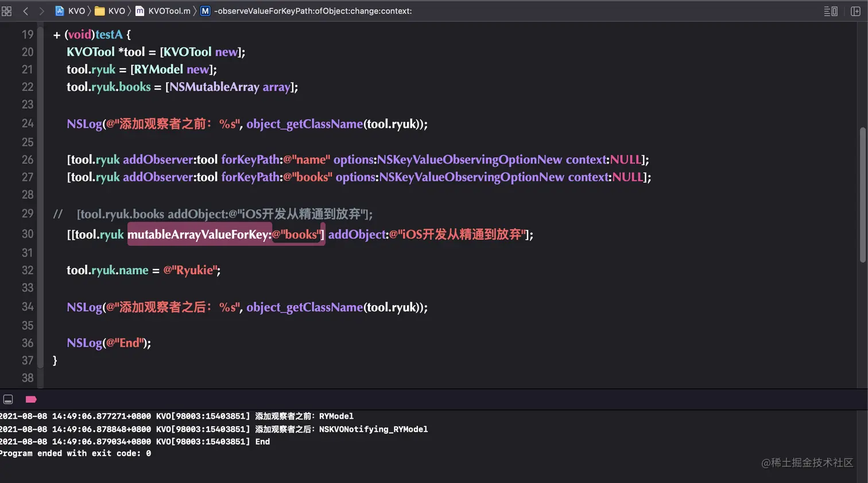Screen dimensions: 868x483
Task: Go forward in editor history
Action: pos(41,11)
